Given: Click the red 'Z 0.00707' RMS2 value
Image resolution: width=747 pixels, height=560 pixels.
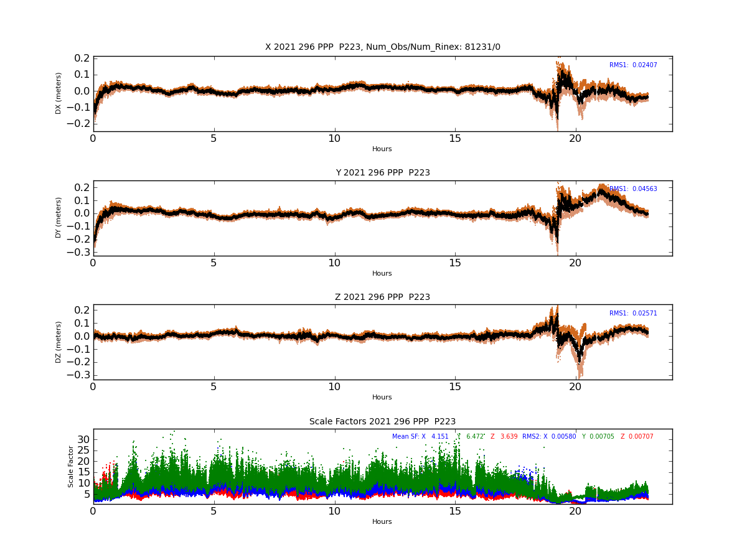Looking at the screenshot, I should tap(637, 437).
